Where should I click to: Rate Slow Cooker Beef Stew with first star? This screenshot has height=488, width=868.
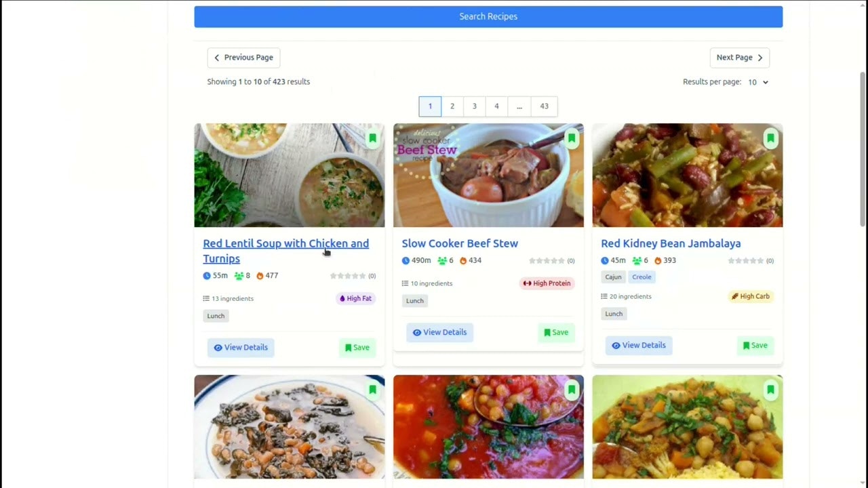pos(533,260)
